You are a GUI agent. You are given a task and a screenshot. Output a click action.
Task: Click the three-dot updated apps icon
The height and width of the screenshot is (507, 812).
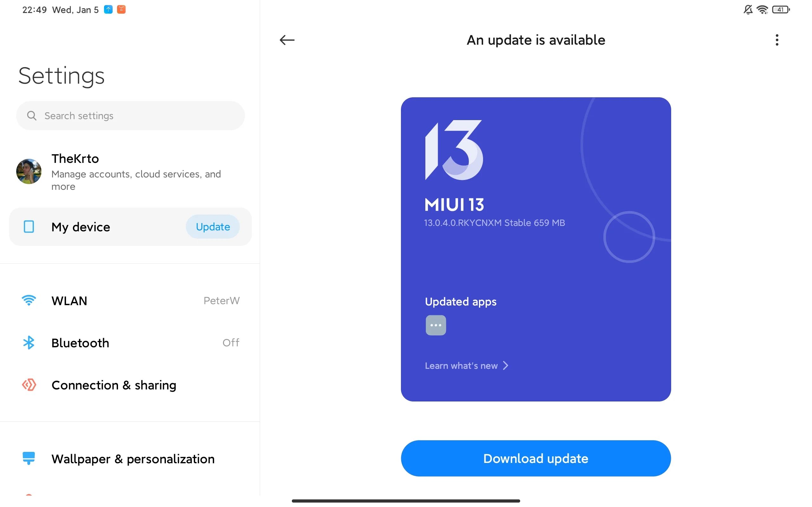tap(435, 325)
